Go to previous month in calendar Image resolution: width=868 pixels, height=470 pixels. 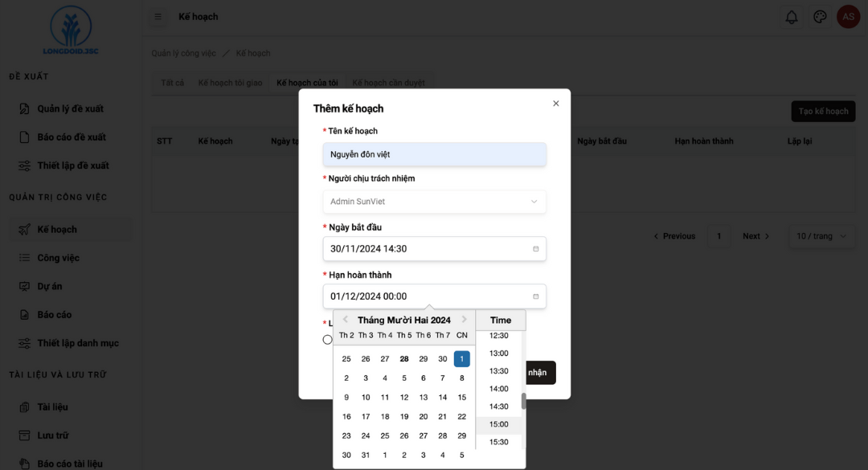click(346, 320)
